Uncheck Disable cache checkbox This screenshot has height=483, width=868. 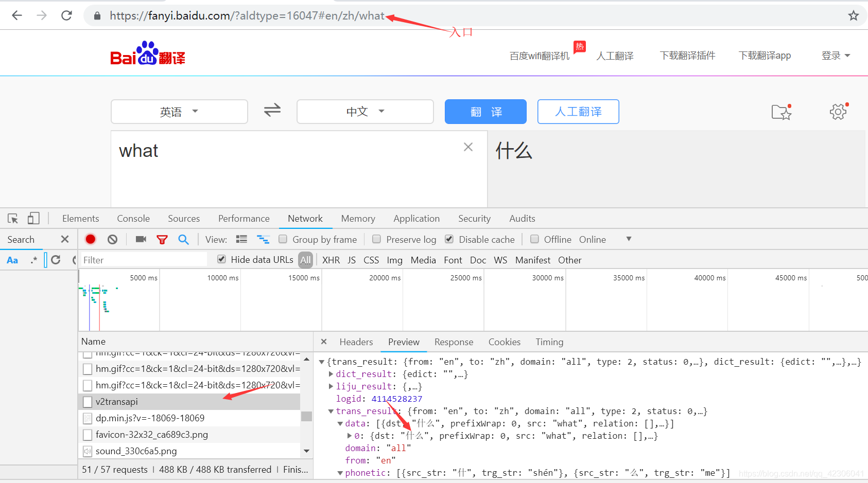click(449, 239)
